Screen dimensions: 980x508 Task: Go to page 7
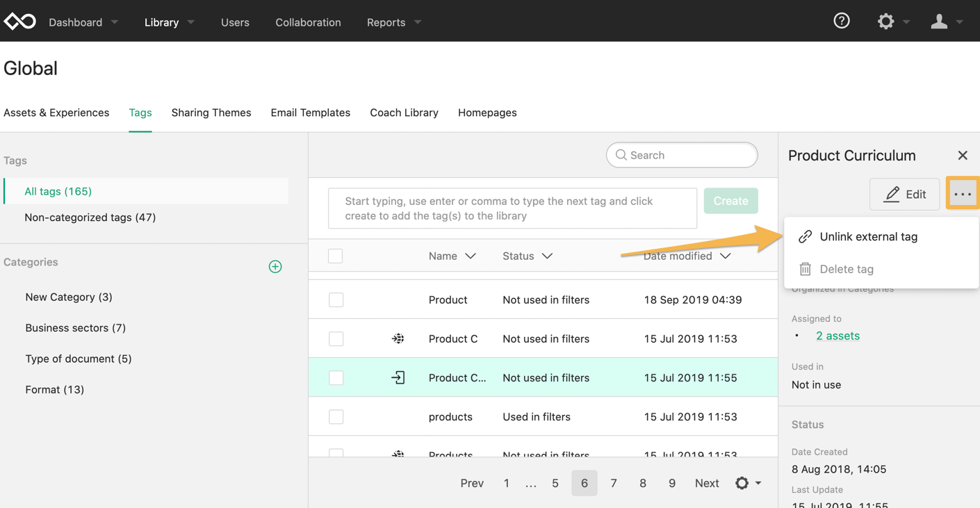tap(614, 483)
